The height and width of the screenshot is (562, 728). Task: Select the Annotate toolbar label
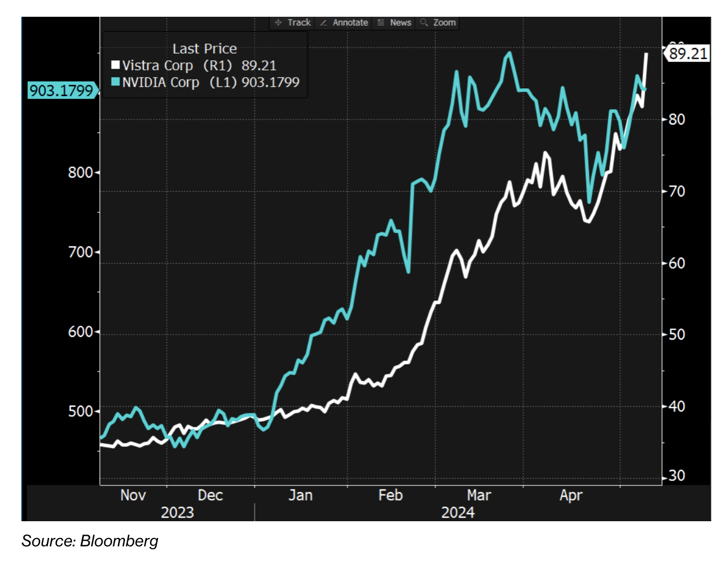pyautogui.click(x=351, y=23)
